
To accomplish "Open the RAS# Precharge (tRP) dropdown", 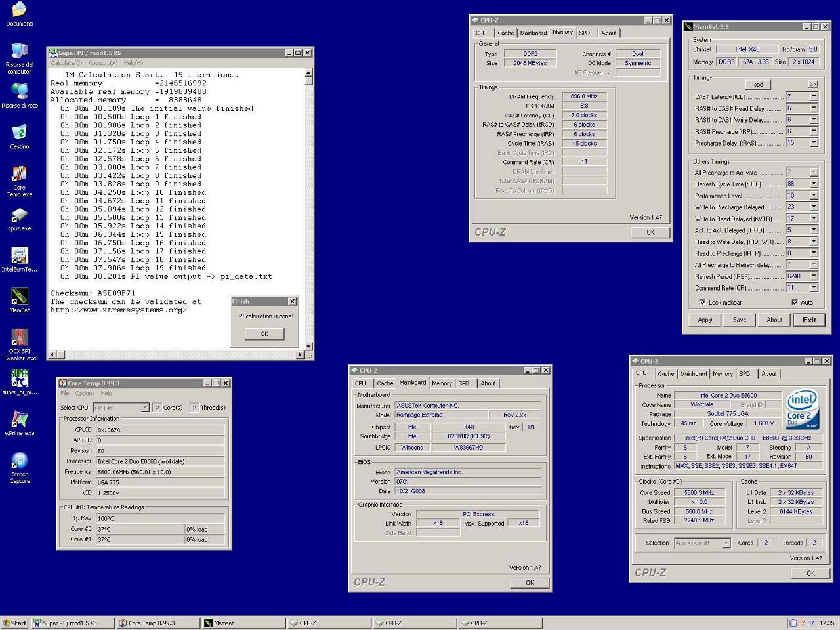I will [x=814, y=131].
